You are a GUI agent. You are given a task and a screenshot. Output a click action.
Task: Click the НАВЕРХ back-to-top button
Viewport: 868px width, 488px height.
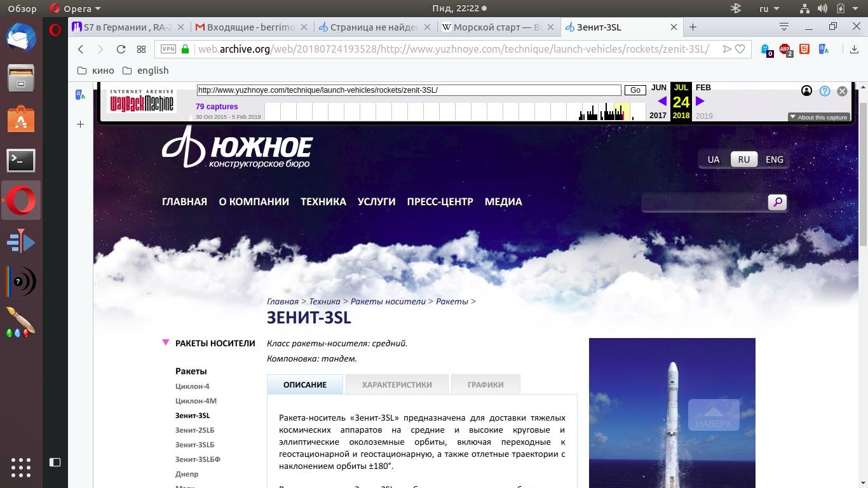click(x=714, y=415)
